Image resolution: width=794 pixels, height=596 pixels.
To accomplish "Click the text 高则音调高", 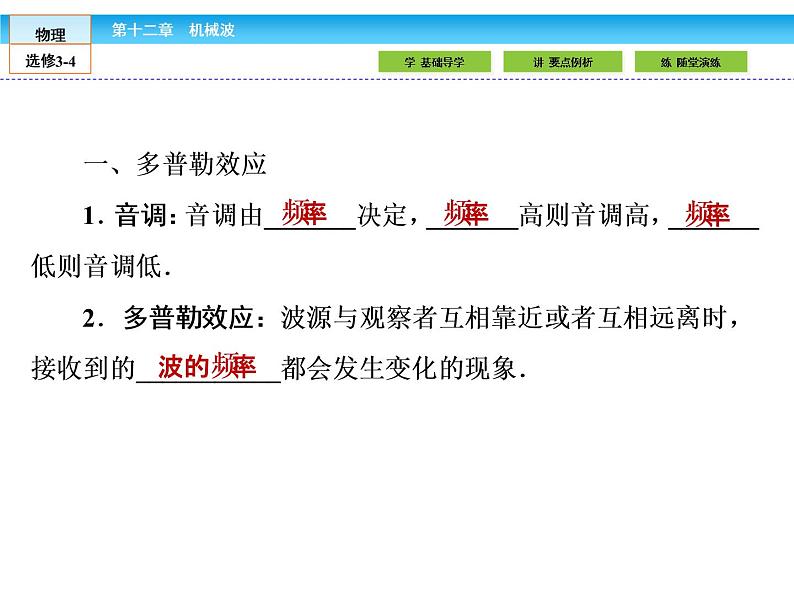I will tap(584, 215).
